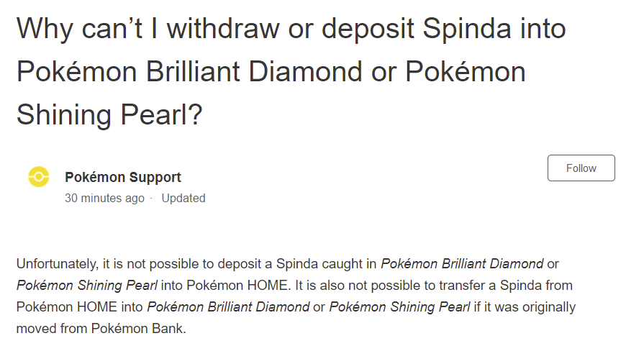Image resolution: width=644 pixels, height=364 pixels.
Task: Click "Pokémon HOME." ending the first sentence
Action: point(239,286)
